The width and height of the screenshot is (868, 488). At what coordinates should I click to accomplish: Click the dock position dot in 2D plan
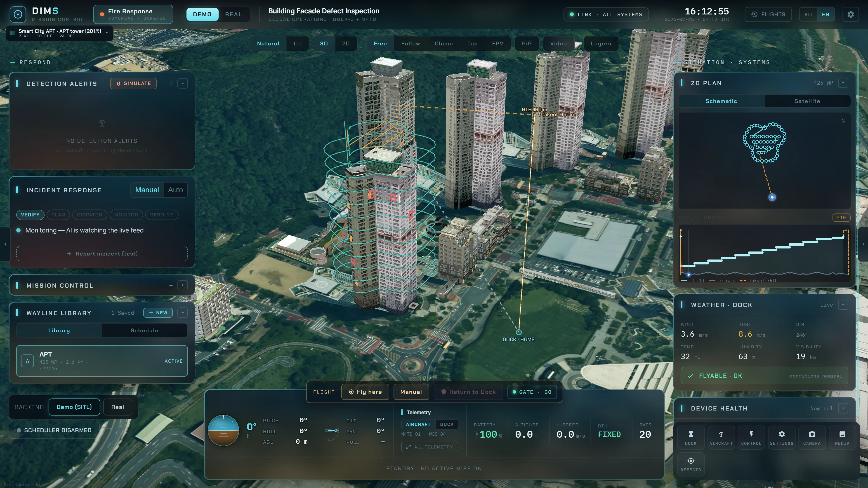click(772, 197)
